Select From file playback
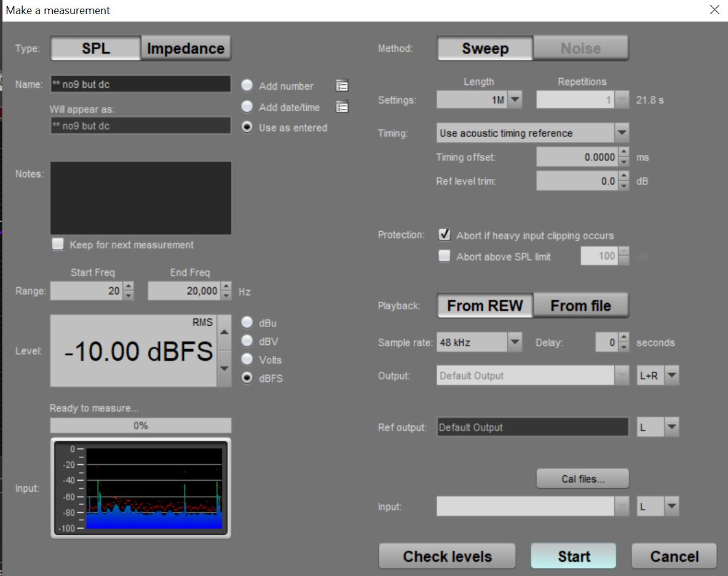Viewport: 728px width, 576px height. tap(580, 306)
